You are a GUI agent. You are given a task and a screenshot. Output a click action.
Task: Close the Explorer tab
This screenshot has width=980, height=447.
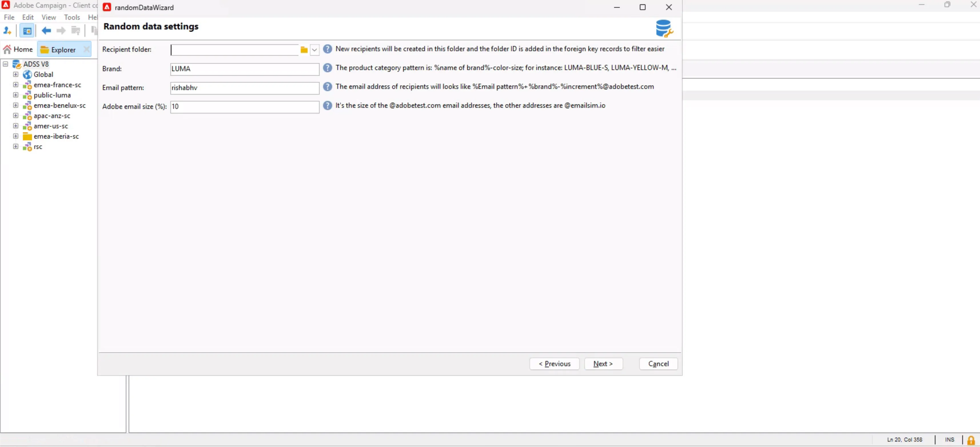pos(87,49)
